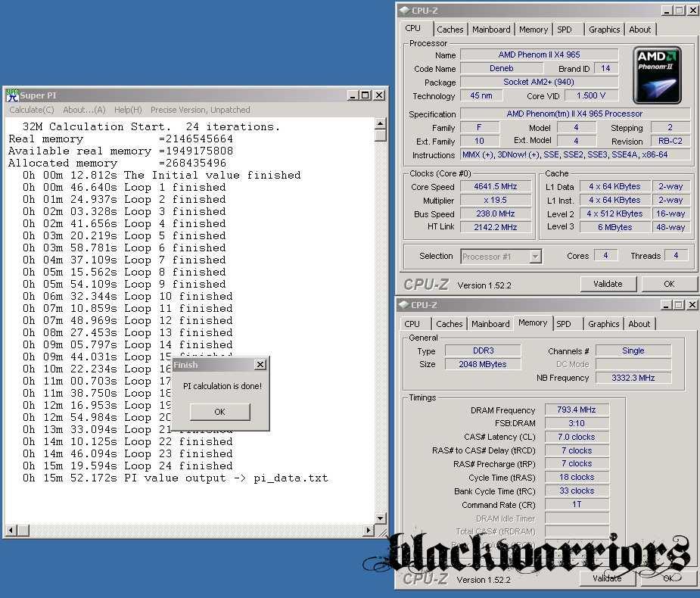Click the Package value Socket AM2+ (940)
The height and width of the screenshot is (598, 700).
click(x=540, y=82)
